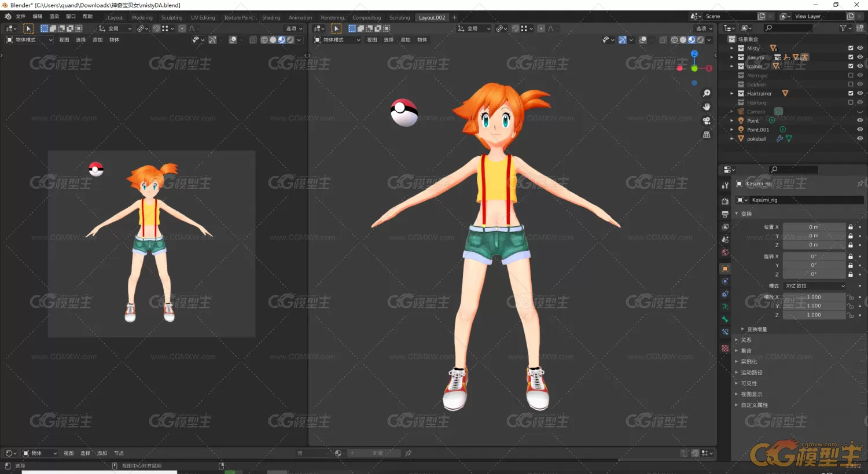The height and width of the screenshot is (474, 868).
Task: Switch to Modeling workspace tab
Action: 142,17
